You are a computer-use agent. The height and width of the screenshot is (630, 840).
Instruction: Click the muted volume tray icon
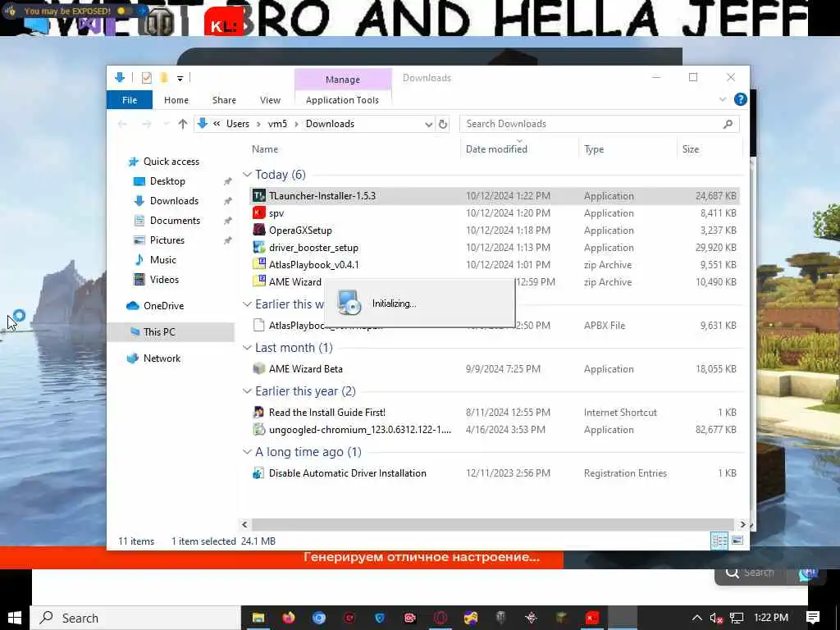point(716,619)
